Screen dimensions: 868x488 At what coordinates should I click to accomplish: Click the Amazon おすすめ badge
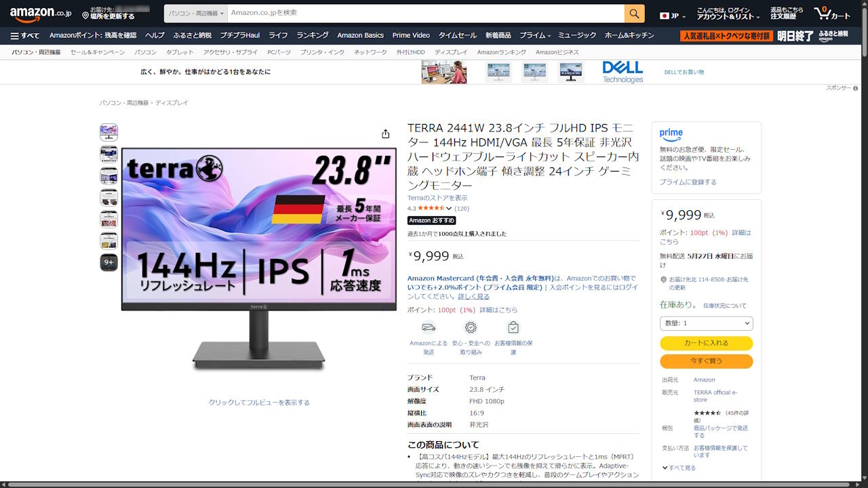click(x=432, y=220)
